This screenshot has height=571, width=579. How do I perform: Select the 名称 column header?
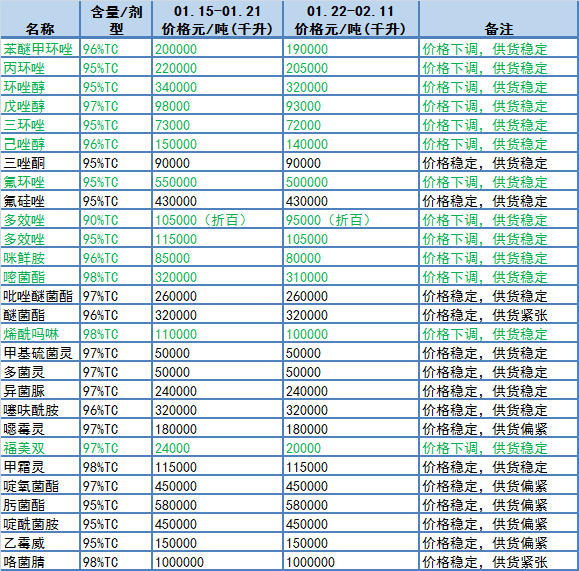point(40,19)
